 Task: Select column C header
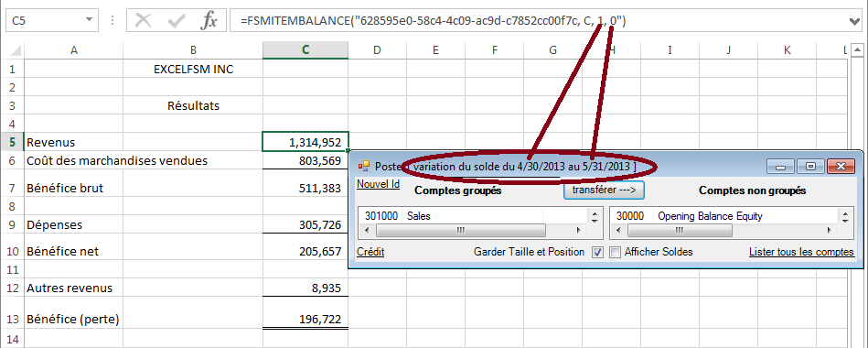[305, 50]
